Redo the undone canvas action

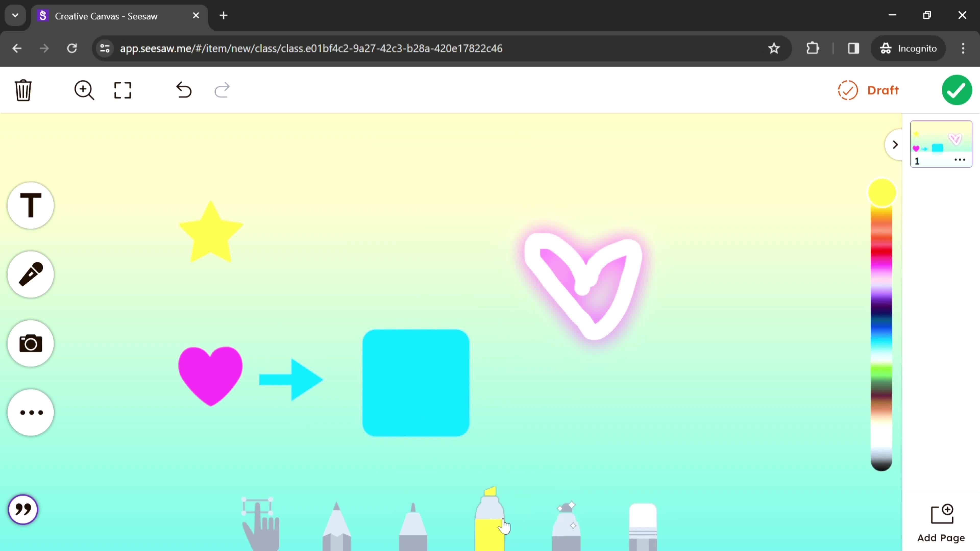[x=222, y=90]
